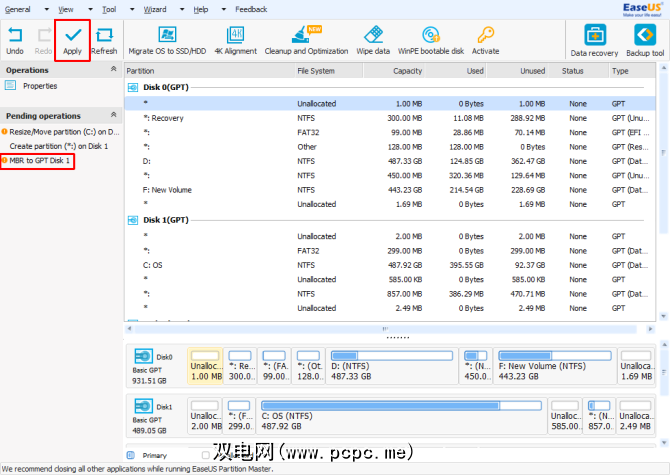Viewport: 670px width, 475px height.
Task: Select pending Resize/Move partition (C:) operation
Action: point(61,132)
